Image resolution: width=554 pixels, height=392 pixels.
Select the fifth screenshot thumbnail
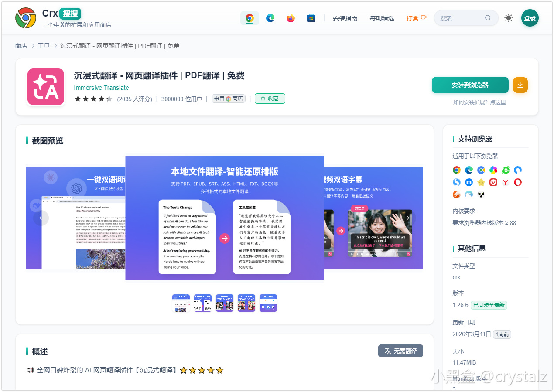click(x=268, y=303)
